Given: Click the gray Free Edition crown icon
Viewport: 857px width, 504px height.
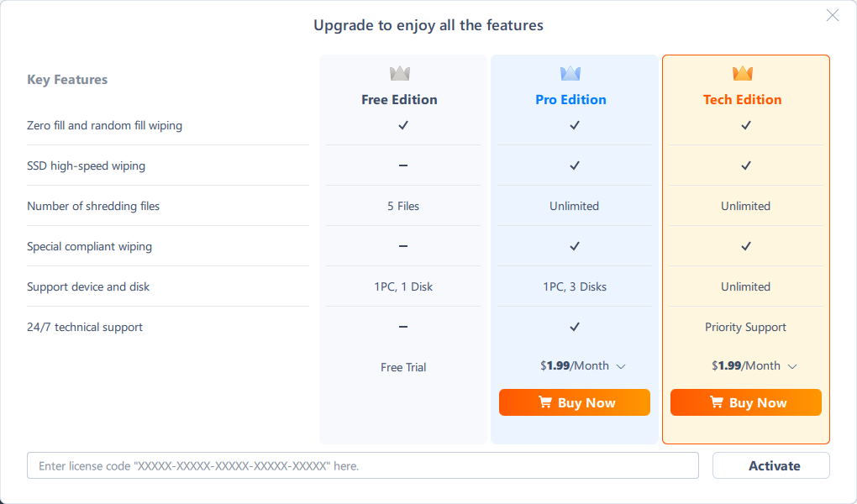Looking at the screenshot, I should (400, 74).
